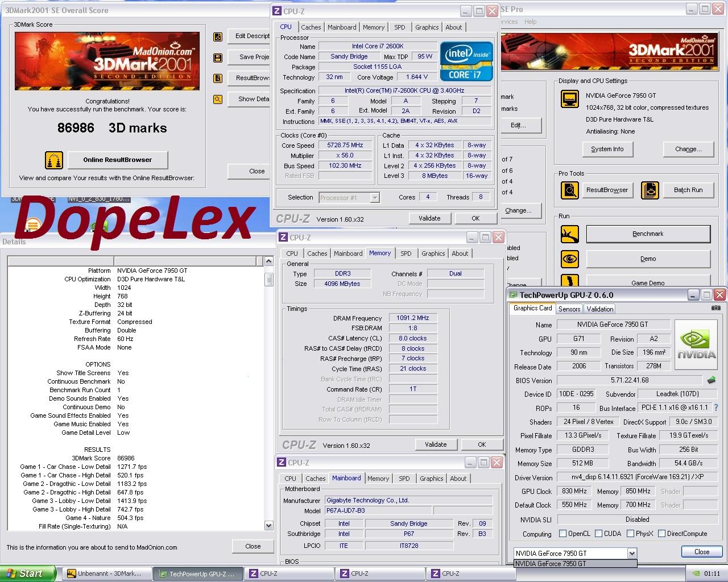
Task: Click the ResultBrowser button in Pro Tools
Action: [x=607, y=190]
